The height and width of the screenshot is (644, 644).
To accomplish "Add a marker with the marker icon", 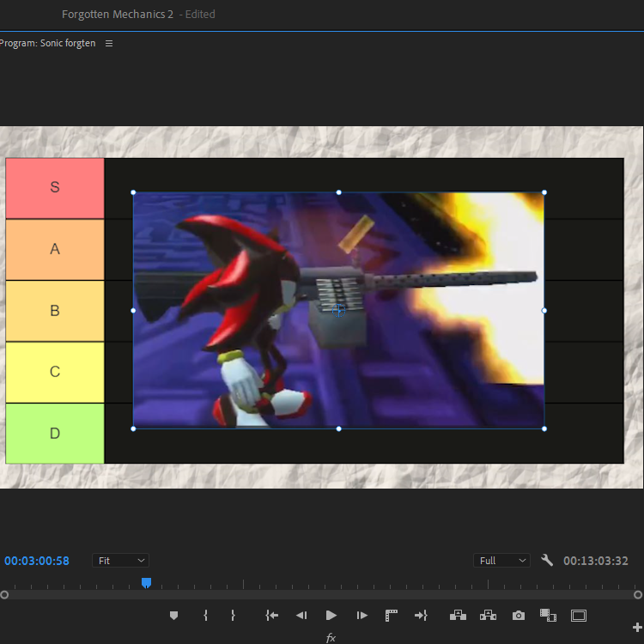I will (x=174, y=616).
